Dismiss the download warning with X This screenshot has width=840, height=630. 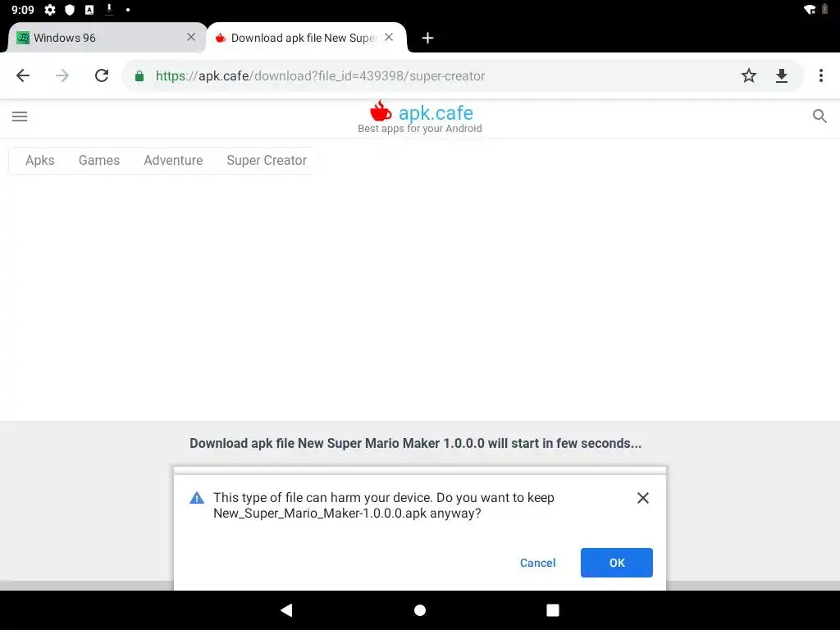coord(643,498)
